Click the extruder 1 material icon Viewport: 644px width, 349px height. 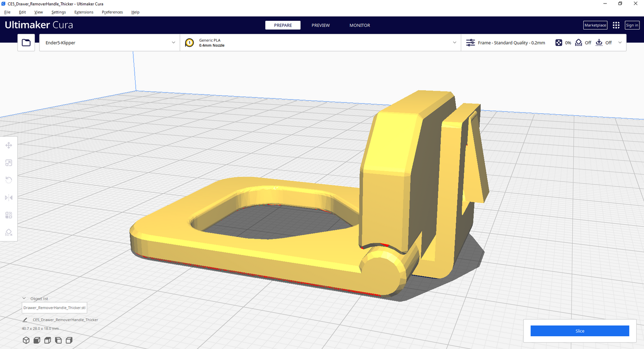point(190,43)
